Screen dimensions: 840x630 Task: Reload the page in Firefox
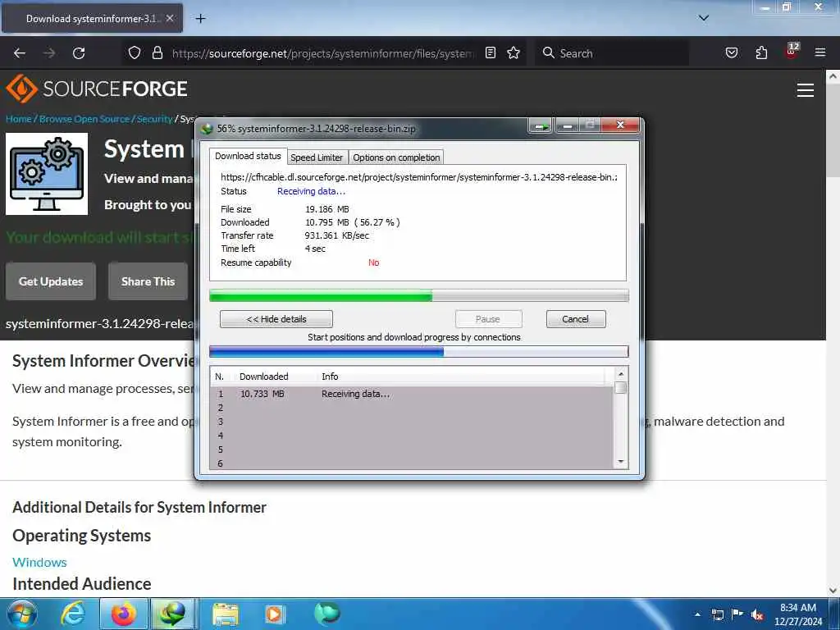79,53
